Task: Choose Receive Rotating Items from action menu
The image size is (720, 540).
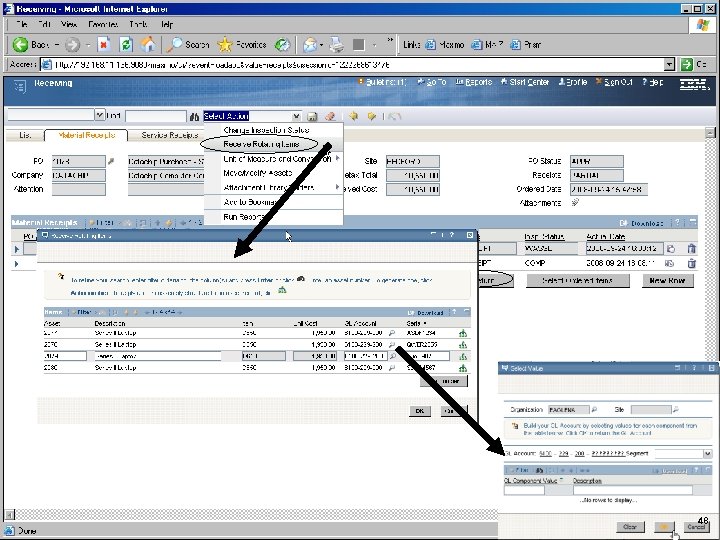Action: tap(261, 144)
